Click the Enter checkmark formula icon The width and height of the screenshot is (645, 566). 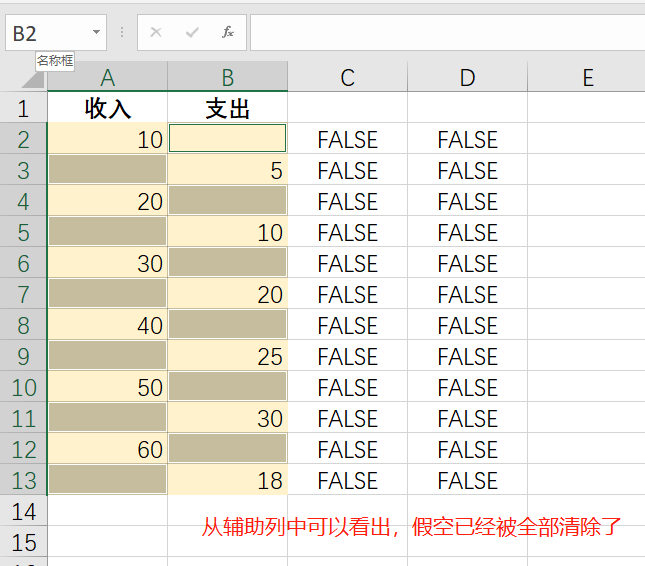tap(192, 32)
